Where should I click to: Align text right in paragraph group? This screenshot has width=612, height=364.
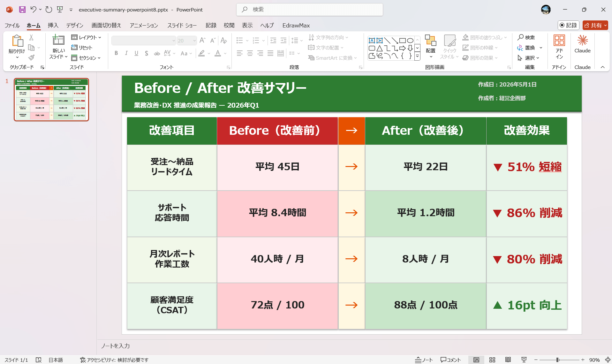click(x=260, y=53)
